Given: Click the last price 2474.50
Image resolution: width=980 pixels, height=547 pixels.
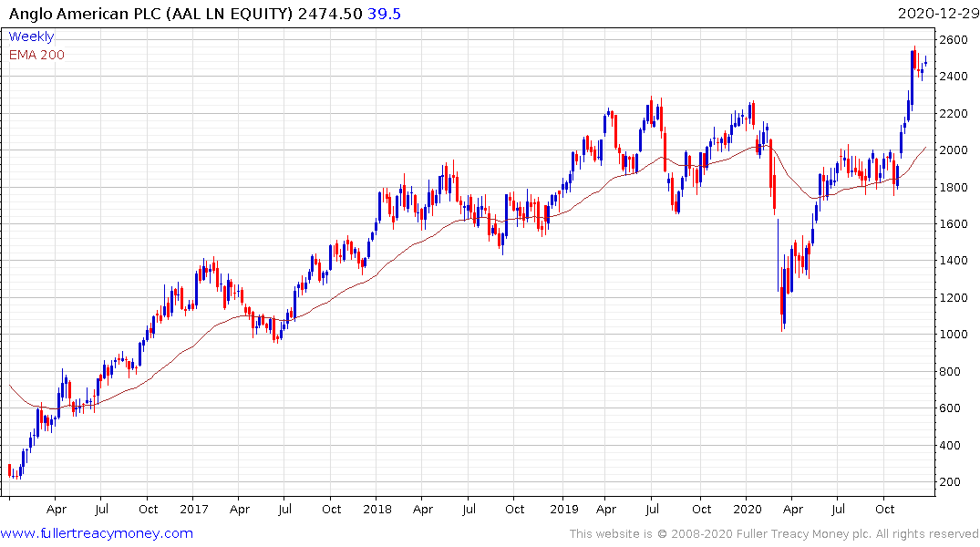Looking at the screenshot, I should pyautogui.click(x=330, y=13).
